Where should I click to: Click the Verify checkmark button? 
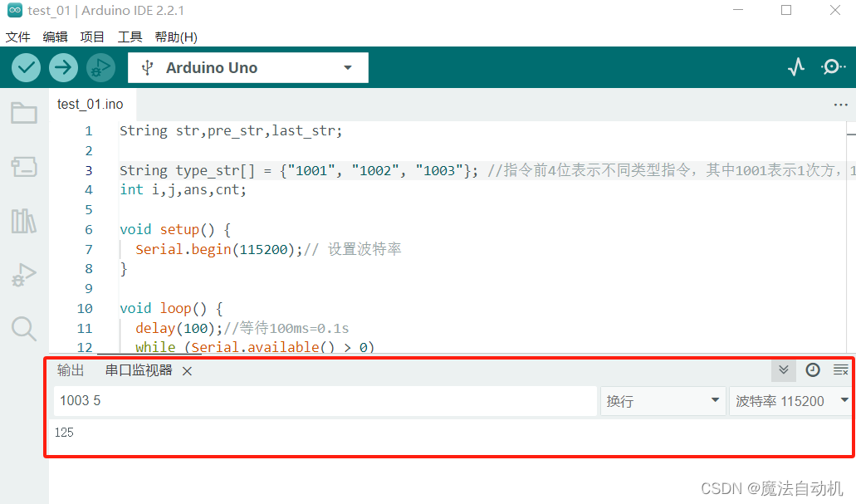(27, 68)
